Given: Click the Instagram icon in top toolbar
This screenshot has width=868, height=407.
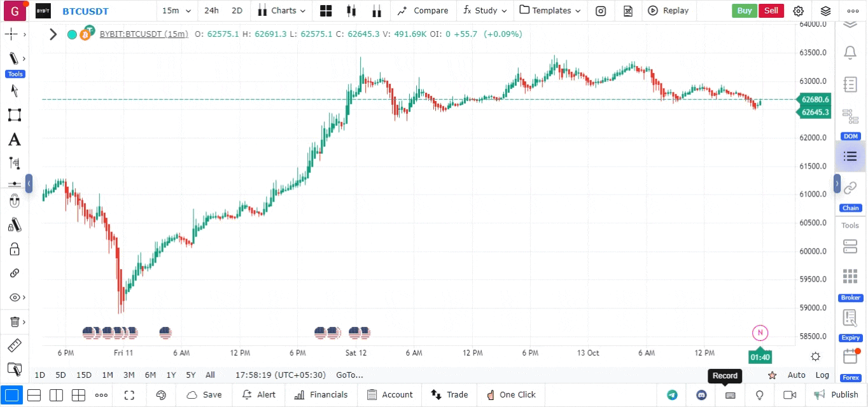Looking at the screenshot, I should pos(601,11).
